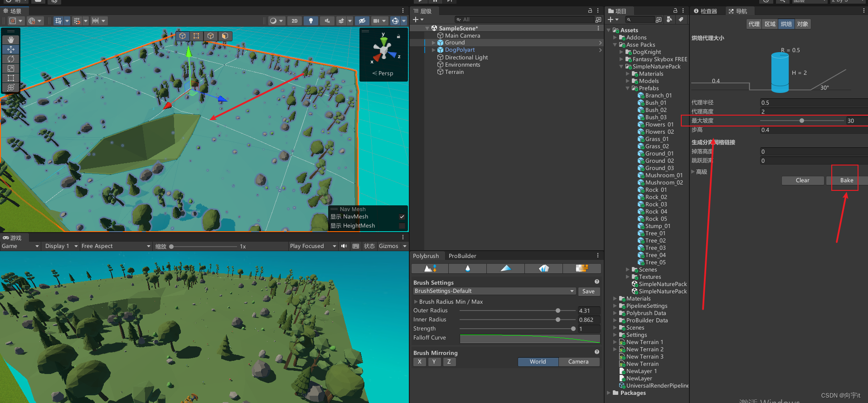Click the Bake button
This screenshot has height=403, width=868.
[x=847, y=180]
